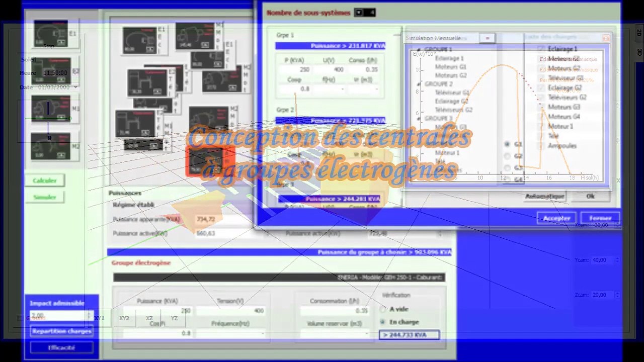Image resolution: width=644 pixels, height=362 pixels.
Task: Select the XY2 view button
Action: tap(124, 318)
